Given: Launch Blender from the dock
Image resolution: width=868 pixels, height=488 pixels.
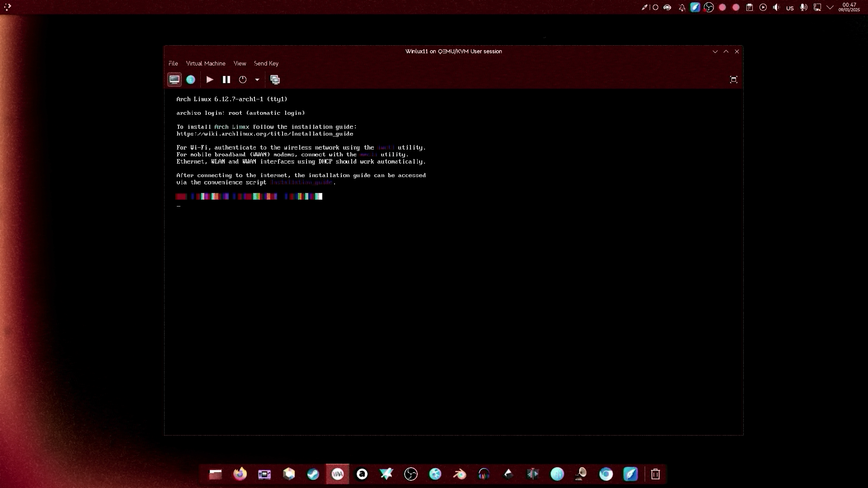Looking at the screenshot, I should click(460, 474).
